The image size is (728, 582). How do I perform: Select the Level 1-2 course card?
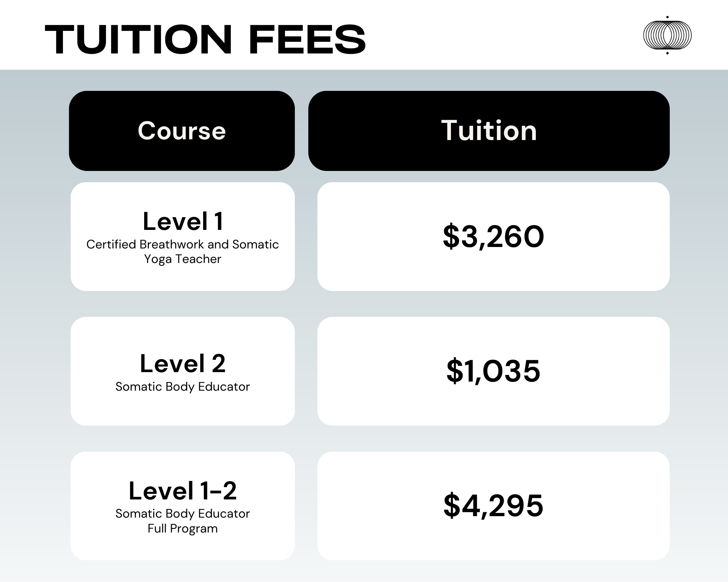tap(183, 506)
